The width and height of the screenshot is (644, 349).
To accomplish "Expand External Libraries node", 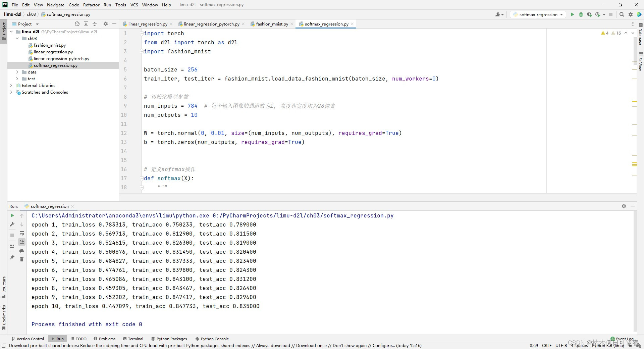I will [x=11, y=86].
